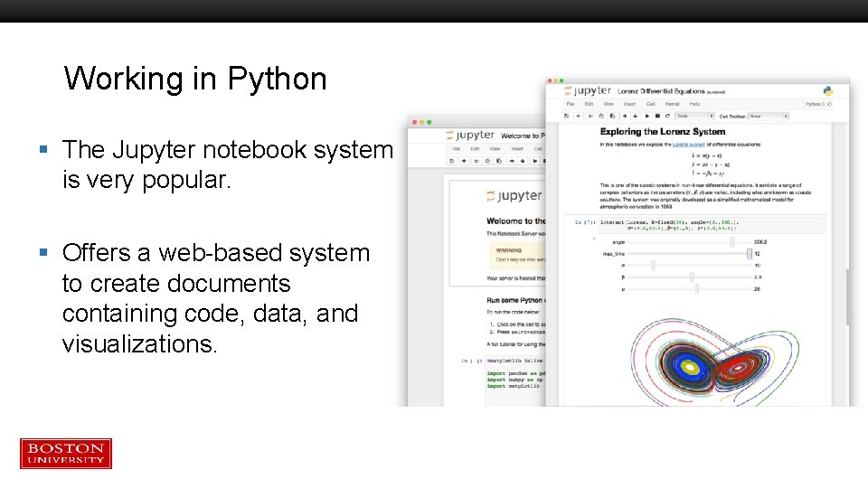
Task: Open Edit menu in Lorenz notebook
Action: pos(589,104)
